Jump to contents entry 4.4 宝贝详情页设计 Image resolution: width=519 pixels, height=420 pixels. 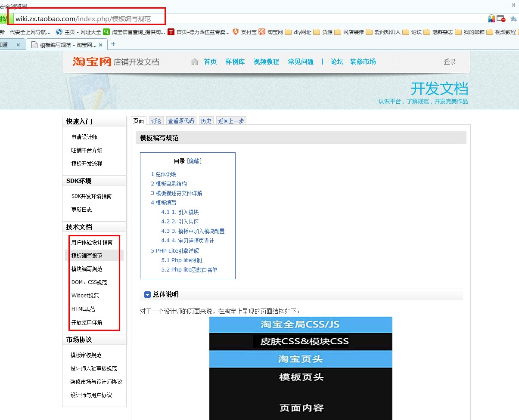click(188, 241)
